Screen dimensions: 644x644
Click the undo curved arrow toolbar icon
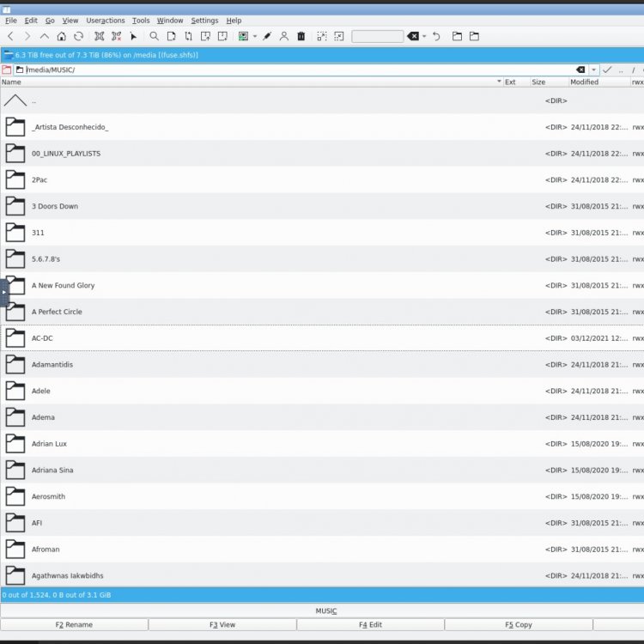(436, 37)
